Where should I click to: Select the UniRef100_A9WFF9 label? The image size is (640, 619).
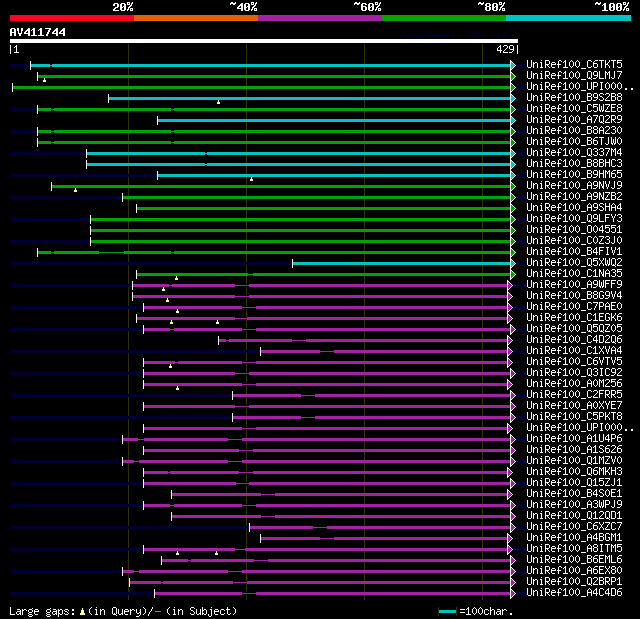pyautogui.click(x=574, y=285)
